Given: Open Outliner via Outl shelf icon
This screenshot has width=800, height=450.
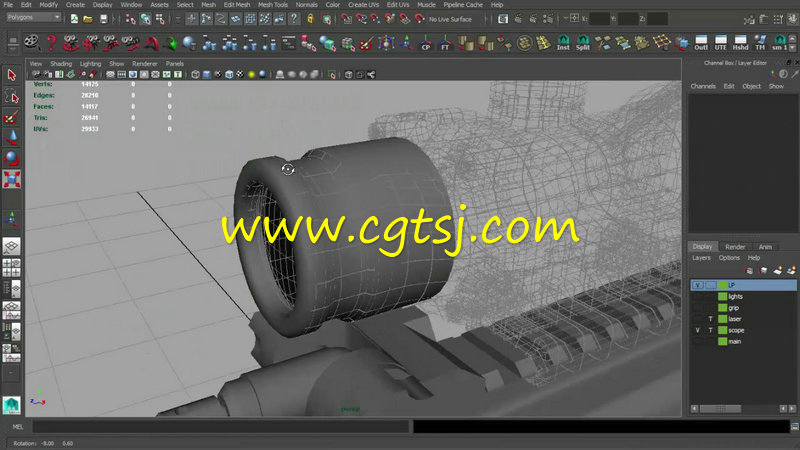Looking at the screenshot, I should [x=701, y=43].
